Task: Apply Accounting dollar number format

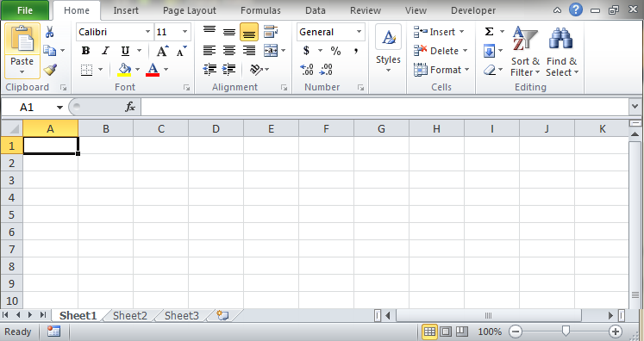Action: click(306, 51)
